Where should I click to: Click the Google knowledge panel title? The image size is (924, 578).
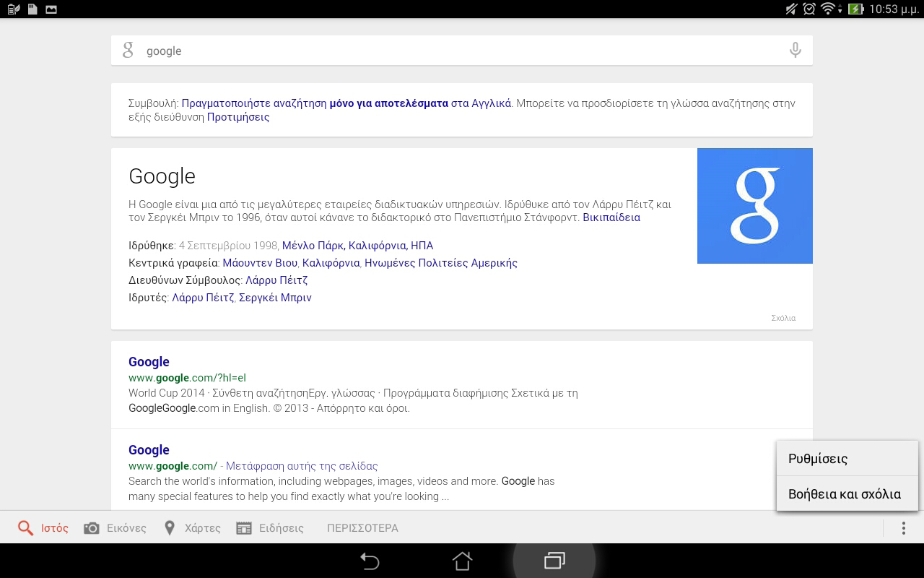click(x=162, y=176)
